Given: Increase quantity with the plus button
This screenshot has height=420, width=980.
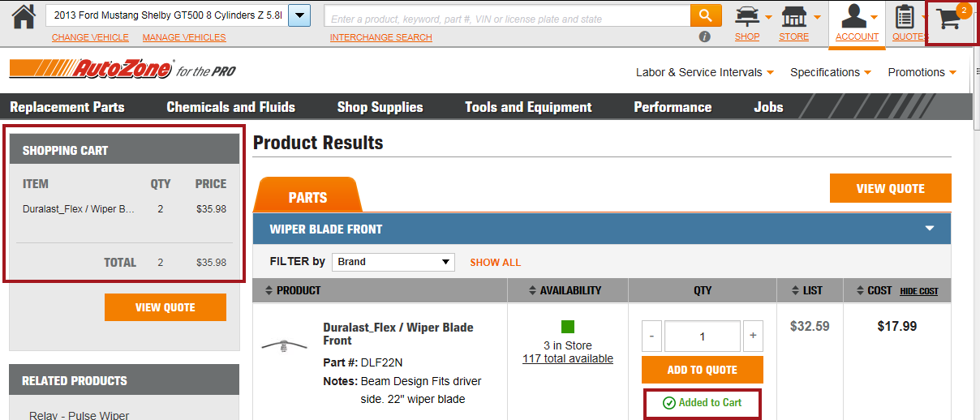Looking at the screenshot, I should click(x=753, y=336).
